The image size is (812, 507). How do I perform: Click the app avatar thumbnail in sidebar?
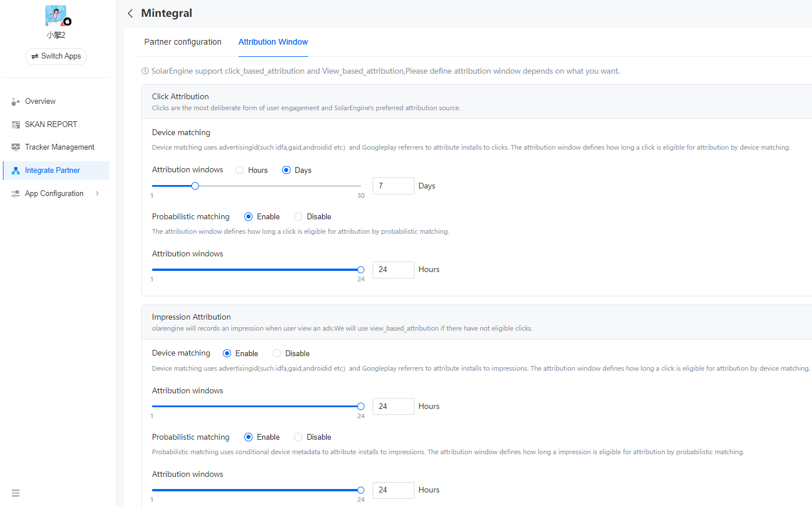(56, 16)
